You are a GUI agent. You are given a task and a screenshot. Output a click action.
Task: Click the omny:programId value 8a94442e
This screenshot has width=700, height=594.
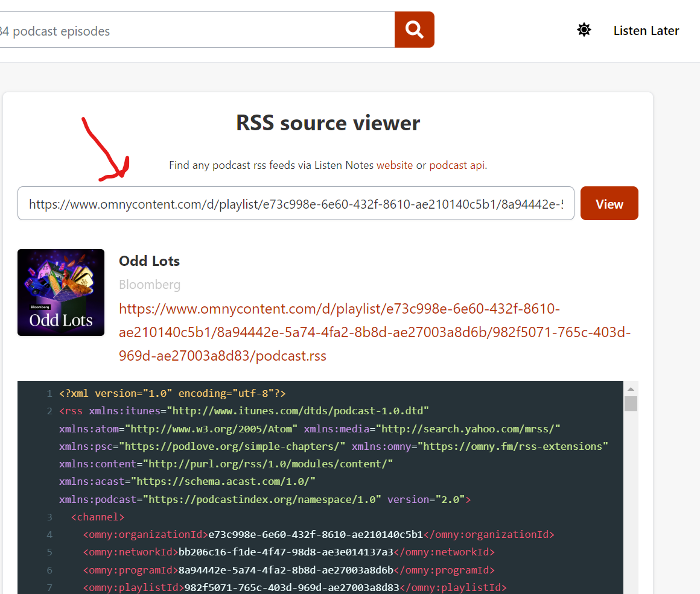point(285,570)
